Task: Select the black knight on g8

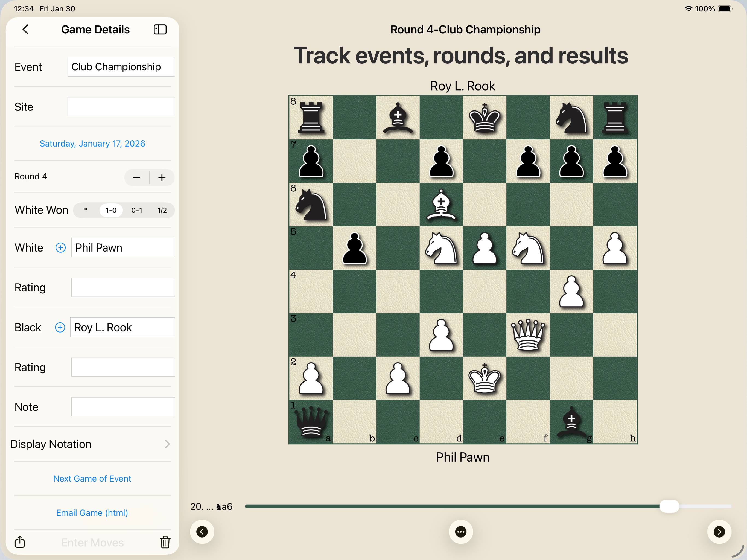Action: tap(571, 118)
